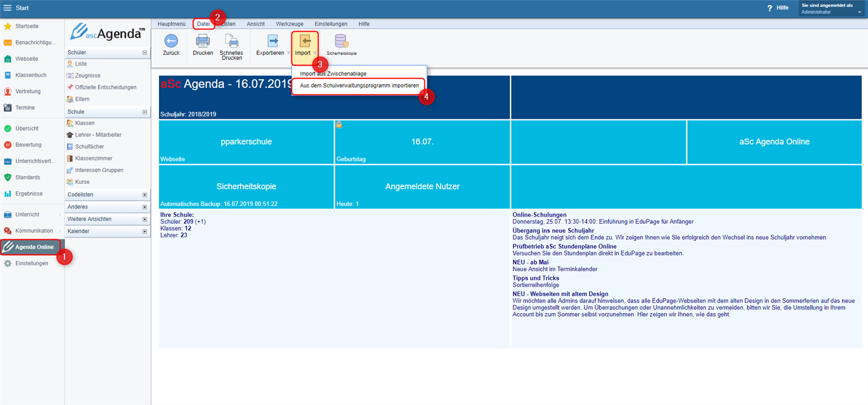The height and width of the screenshot is (405, 868).
Task: Open the hamburger menu next to Start
Action: 7,8
